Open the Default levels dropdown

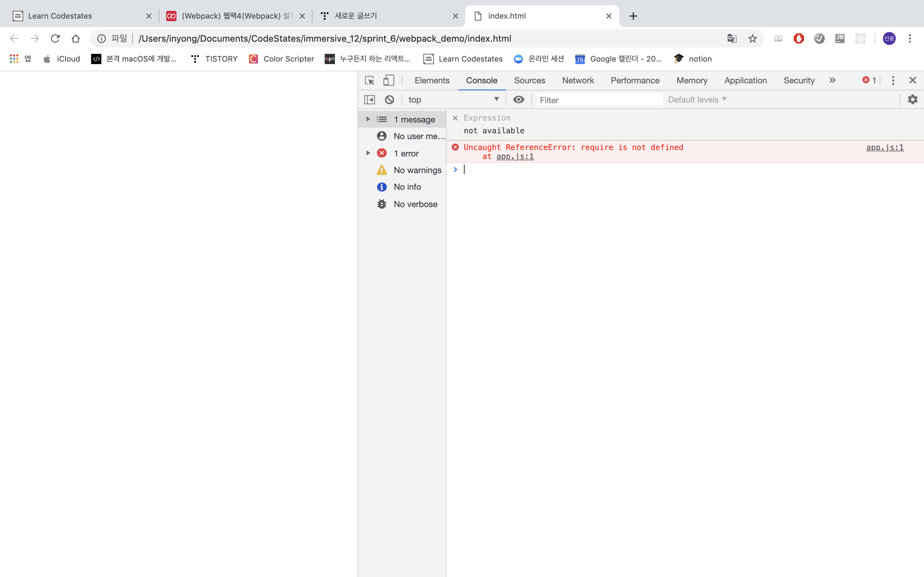click(697, 100)
